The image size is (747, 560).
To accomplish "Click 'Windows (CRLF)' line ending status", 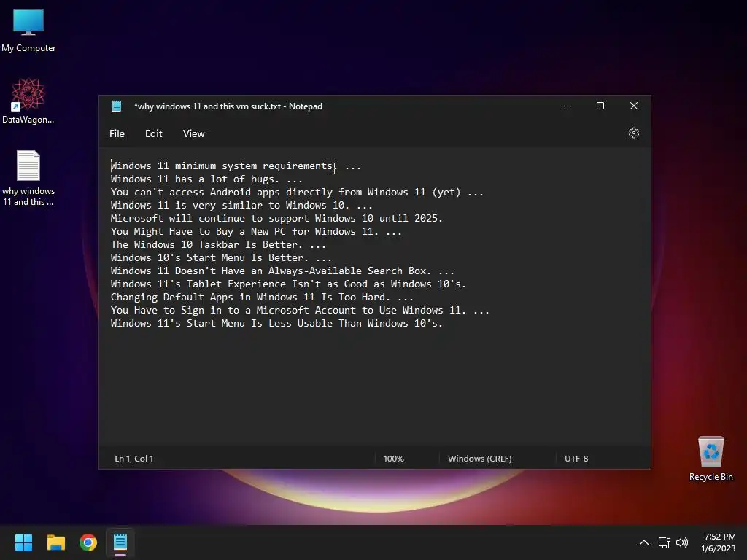I will [479, 459].
